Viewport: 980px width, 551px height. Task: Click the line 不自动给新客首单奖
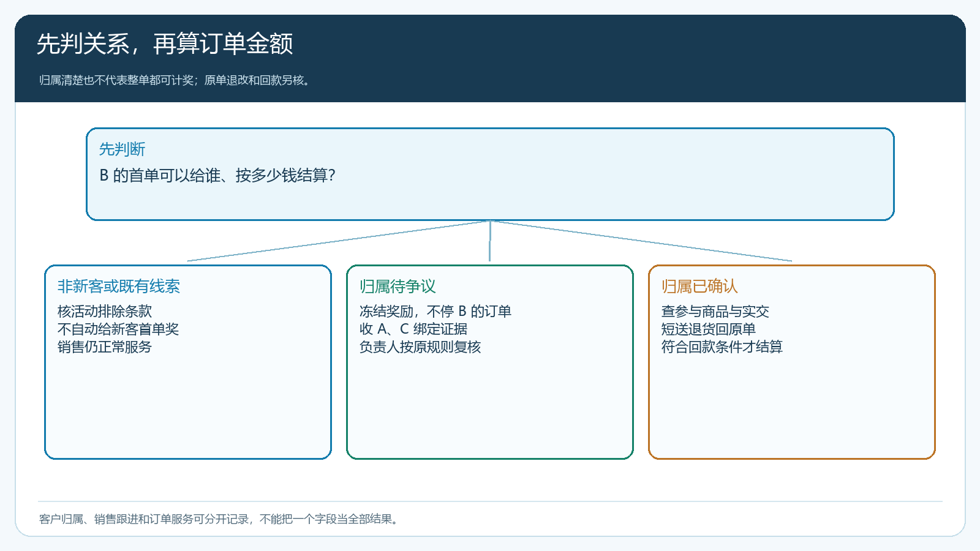pos(118,329)
